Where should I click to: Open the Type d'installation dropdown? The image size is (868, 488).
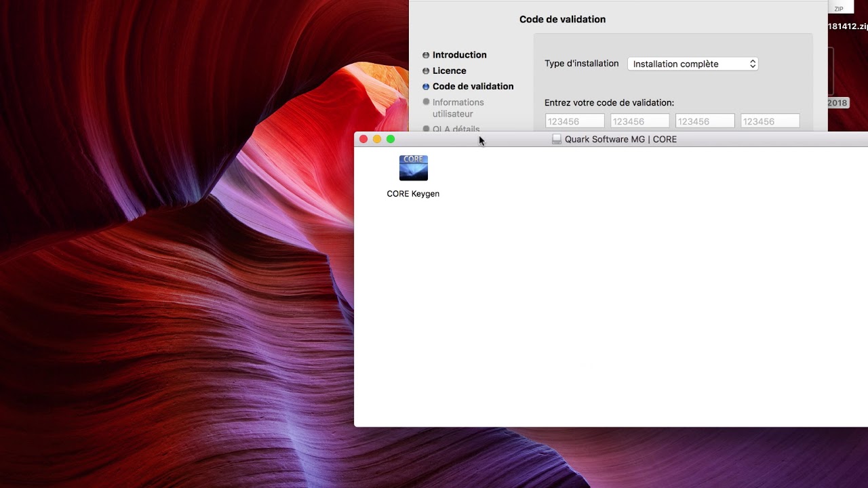[692, 64]
